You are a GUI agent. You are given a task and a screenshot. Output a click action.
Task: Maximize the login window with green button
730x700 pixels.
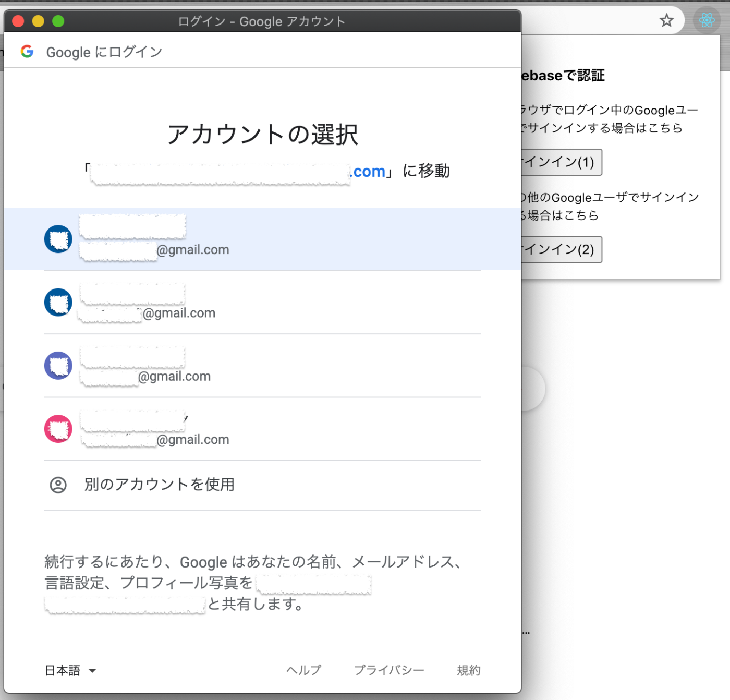[58, 21]
